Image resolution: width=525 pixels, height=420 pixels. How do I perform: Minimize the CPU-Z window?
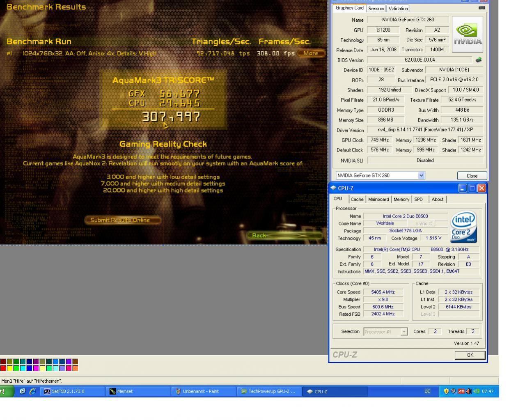click(463, 188)
